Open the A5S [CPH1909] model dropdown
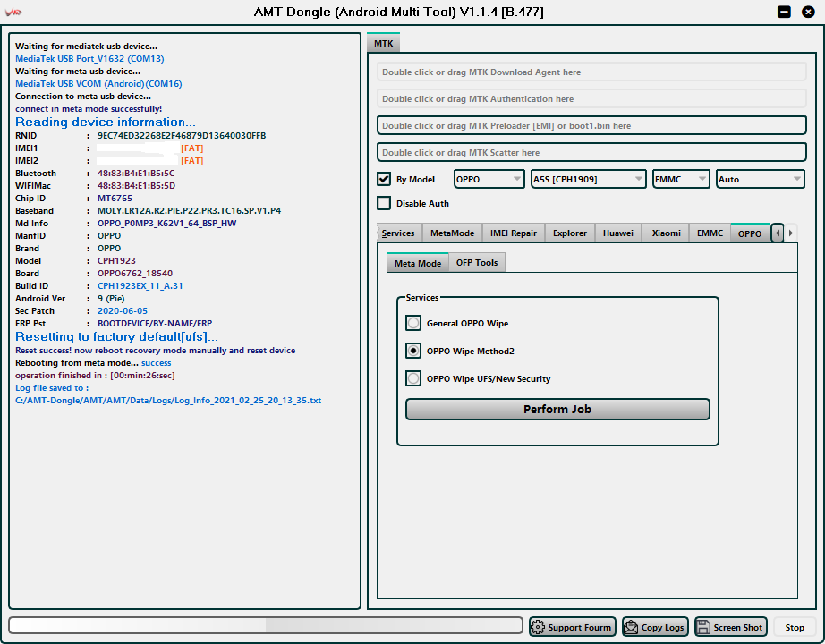Screen dimensions: 825x644 pos(588,179)
